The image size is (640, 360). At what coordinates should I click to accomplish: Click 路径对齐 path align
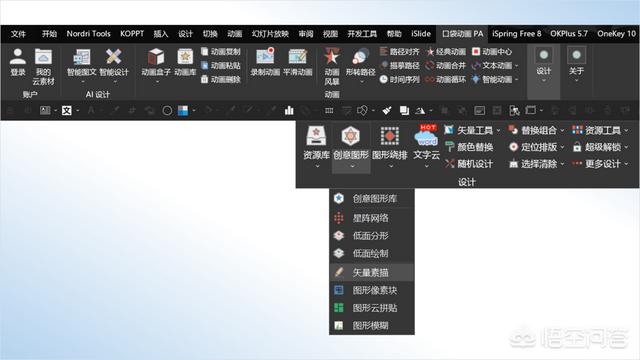[x=400, y=51]
